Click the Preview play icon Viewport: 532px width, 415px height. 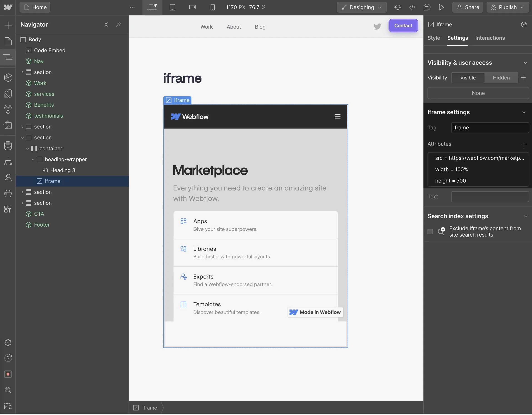441,7
